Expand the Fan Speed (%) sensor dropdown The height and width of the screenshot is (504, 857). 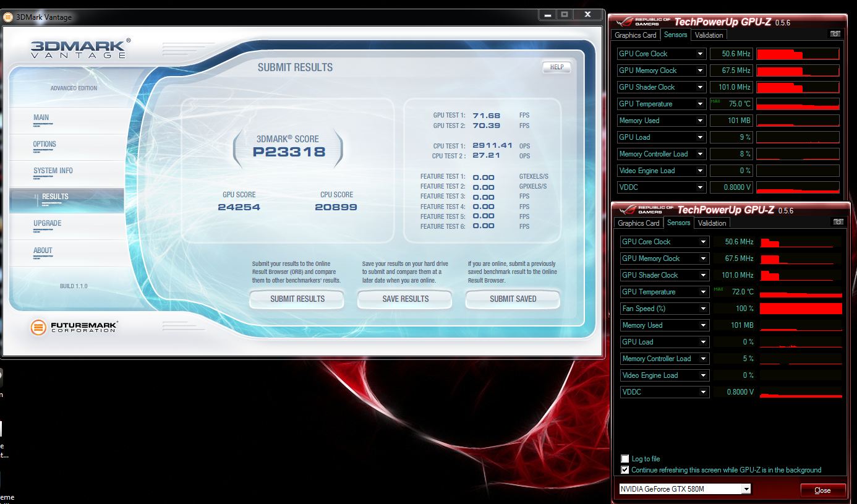[x=703, y=309]
